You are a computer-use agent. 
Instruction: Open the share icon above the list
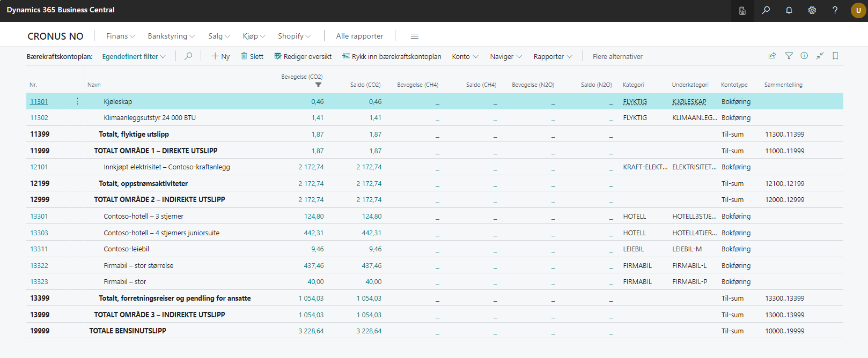coord(772,56)
